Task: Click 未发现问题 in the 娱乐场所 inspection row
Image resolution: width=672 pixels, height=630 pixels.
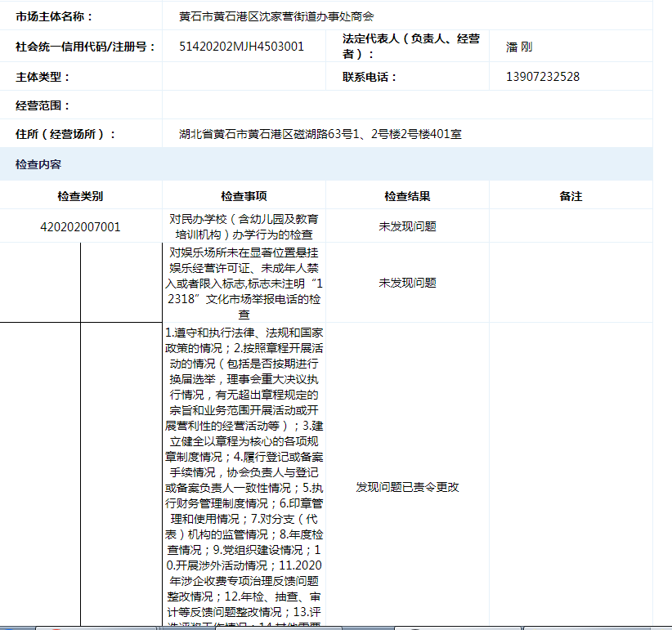Action: (x=407, y=283)
